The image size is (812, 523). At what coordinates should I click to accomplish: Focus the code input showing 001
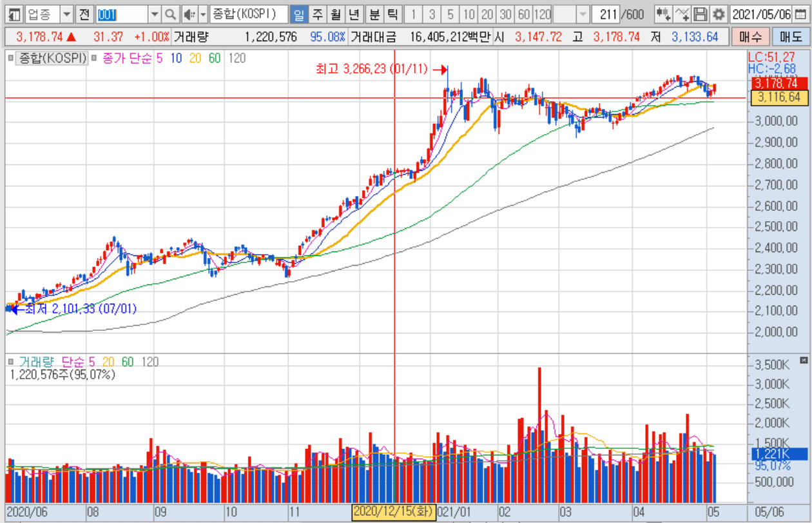click(x=122, y=14)
